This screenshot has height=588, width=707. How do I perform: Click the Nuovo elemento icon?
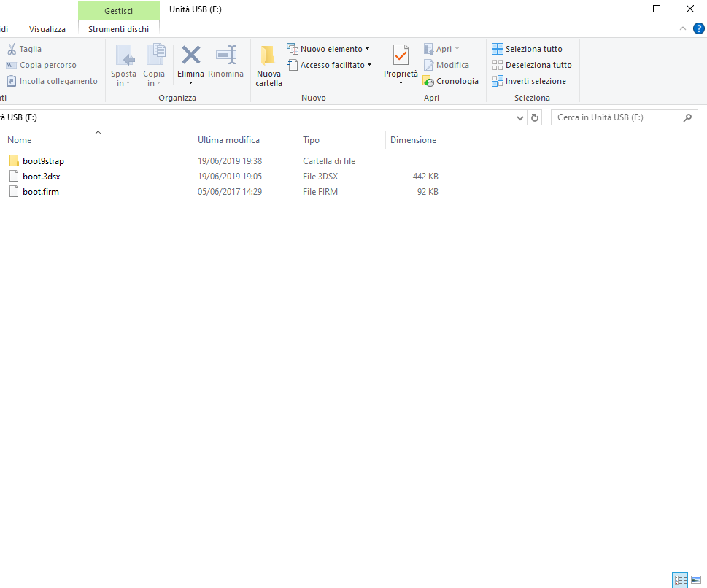[293, 49]
